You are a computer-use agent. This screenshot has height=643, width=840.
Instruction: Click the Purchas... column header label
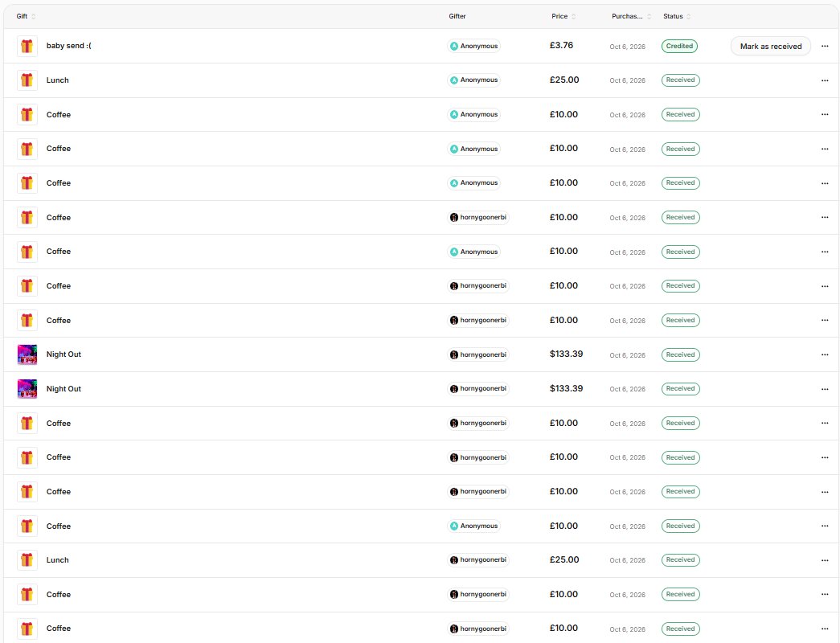[x=627, y=17]
